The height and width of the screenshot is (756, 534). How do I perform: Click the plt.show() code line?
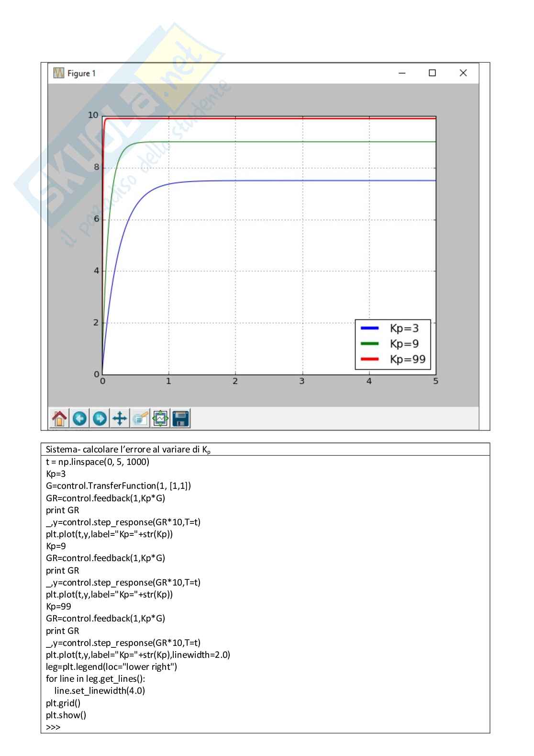pos(66,715)
